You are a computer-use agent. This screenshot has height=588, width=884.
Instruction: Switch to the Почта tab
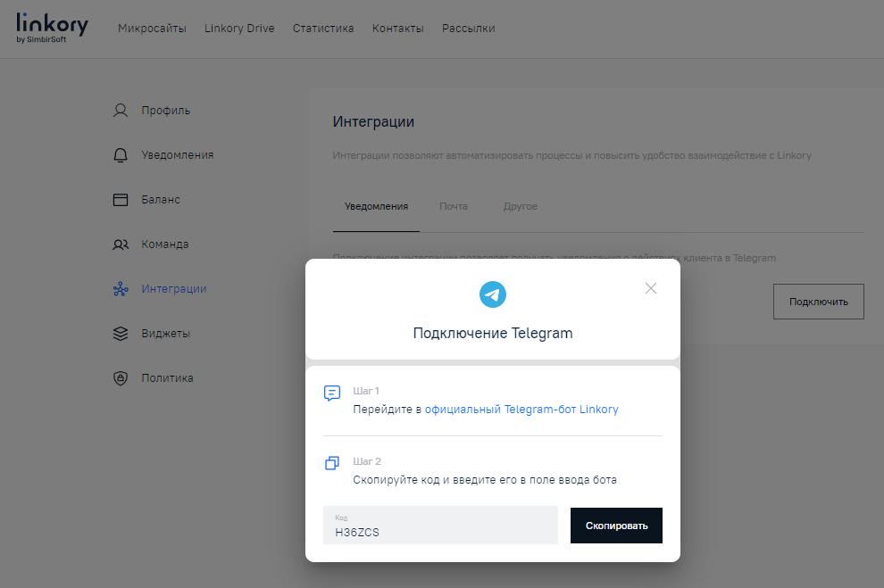[x=455, y=206]
